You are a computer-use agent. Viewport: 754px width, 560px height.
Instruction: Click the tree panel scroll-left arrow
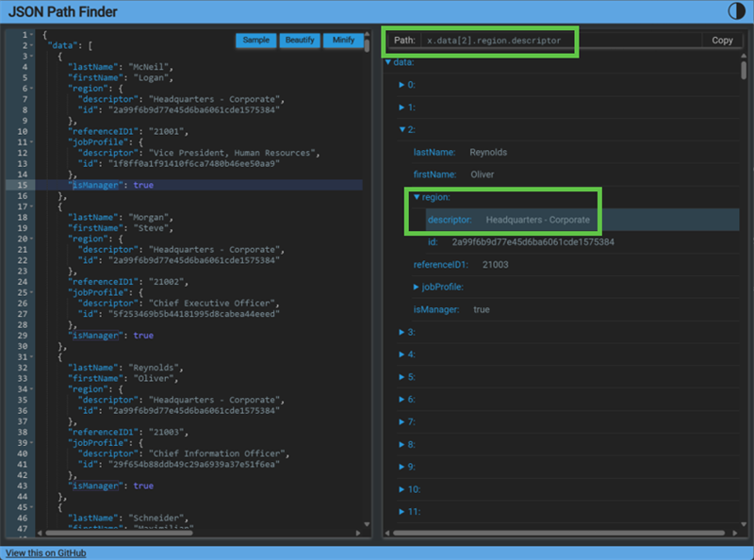pos(387,533)
